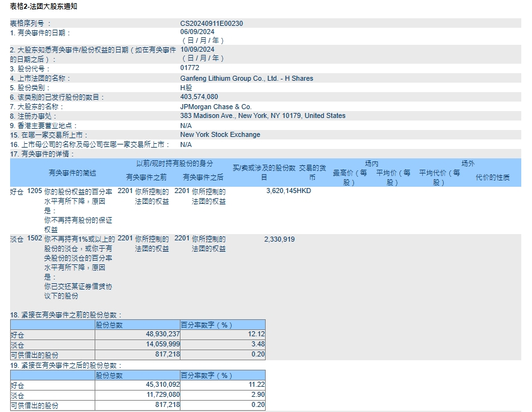This screenshot has width=532, height=412.
Task: Select the form title 表格2-法团大股东通知
Action: click(x=44, y=6)
